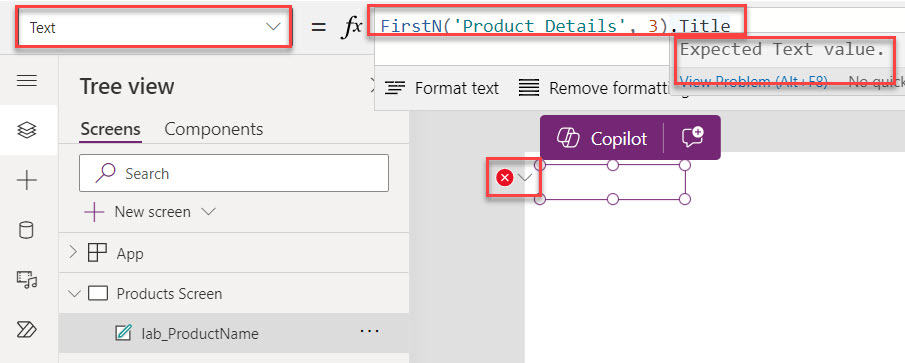Open the View Problem link
This screenshot has height=363, width=905.
754,82
